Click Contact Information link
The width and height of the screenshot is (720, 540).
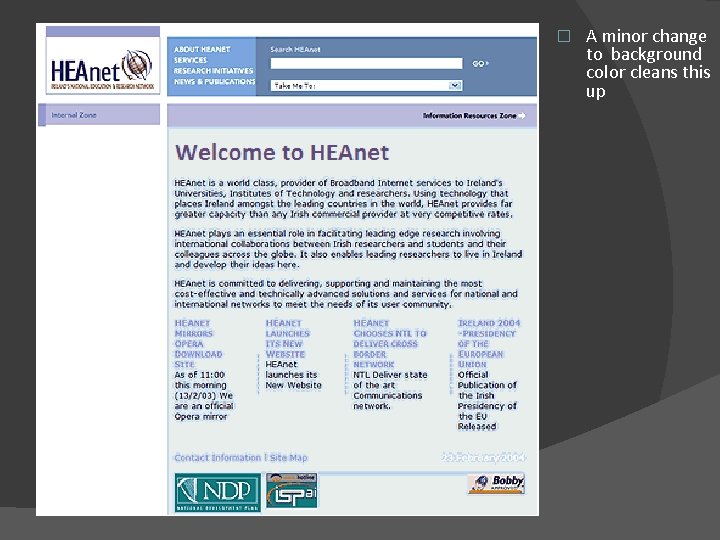(217, 457)
